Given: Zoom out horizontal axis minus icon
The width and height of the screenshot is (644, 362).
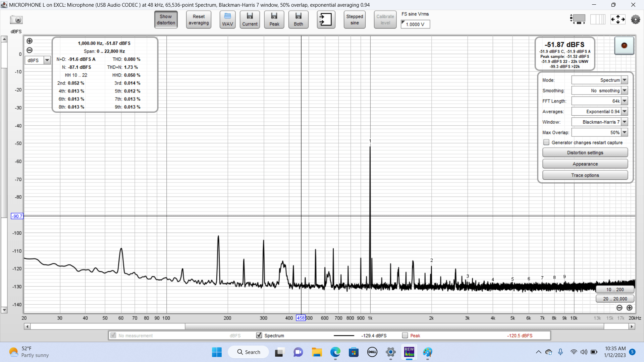Looking at the screenshot, I should coord(620,308).
